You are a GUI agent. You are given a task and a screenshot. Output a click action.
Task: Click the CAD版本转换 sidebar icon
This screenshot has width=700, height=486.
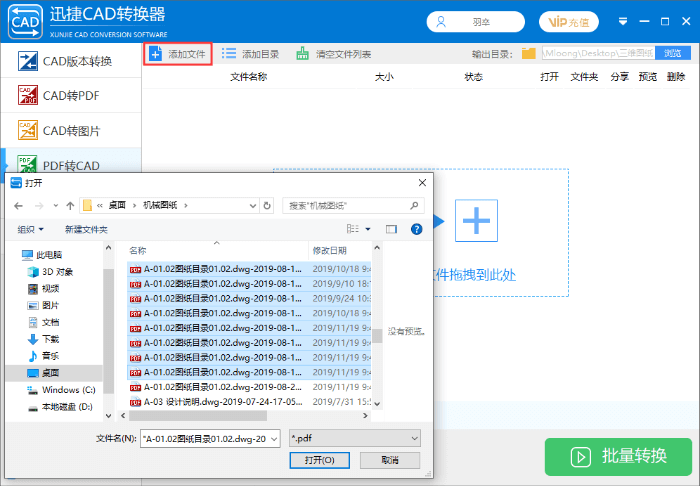point(28,61)
